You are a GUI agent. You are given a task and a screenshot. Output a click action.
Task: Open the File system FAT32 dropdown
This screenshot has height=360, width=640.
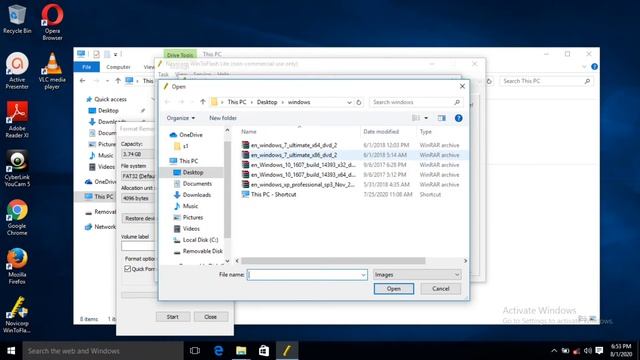click(137, 176)
